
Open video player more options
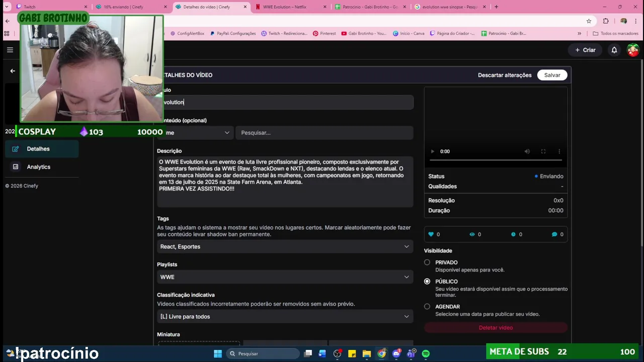(x=559, y=151)
